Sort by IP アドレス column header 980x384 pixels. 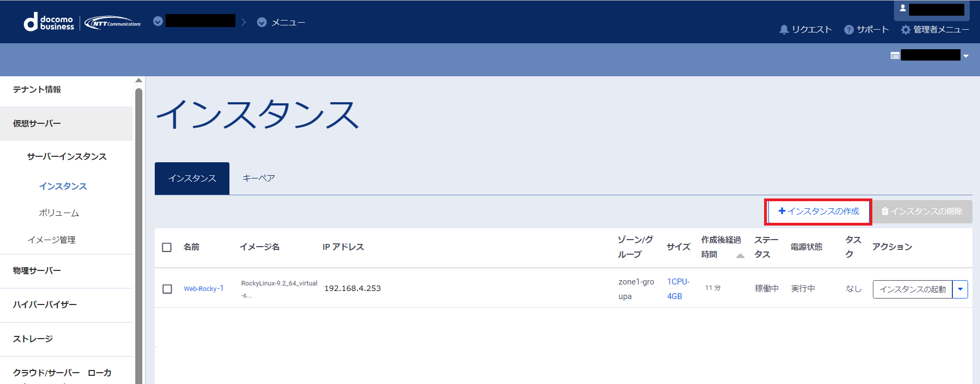[343, 247]
